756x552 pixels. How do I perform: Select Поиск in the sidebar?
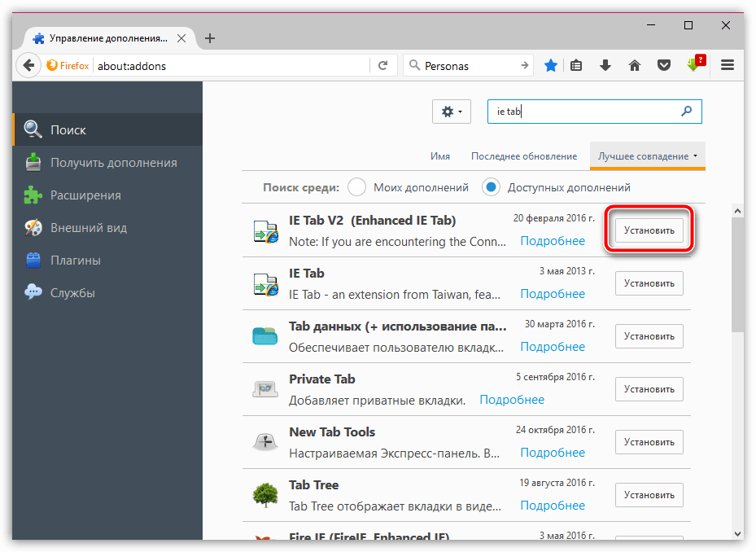[x=107, y=129]
